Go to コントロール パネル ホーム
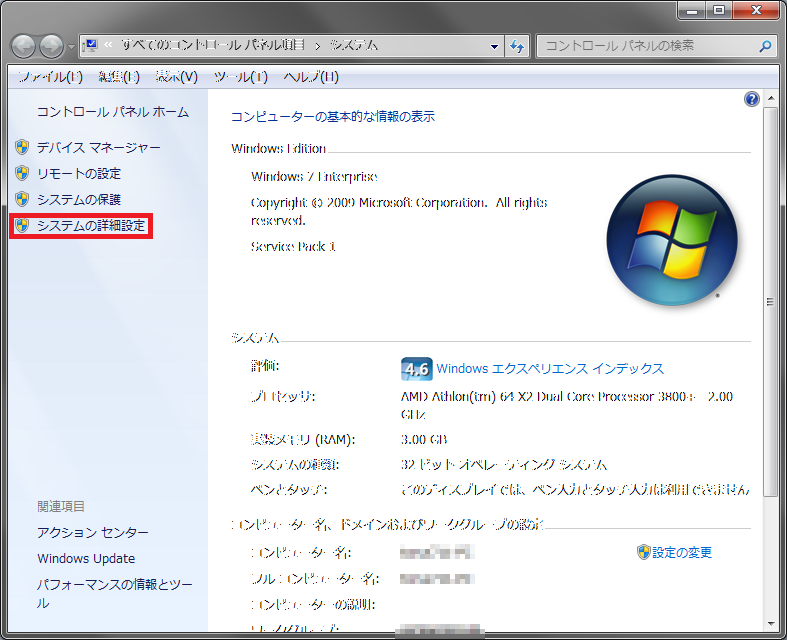This screenshot has height=640, width=787. coord(113,111)
